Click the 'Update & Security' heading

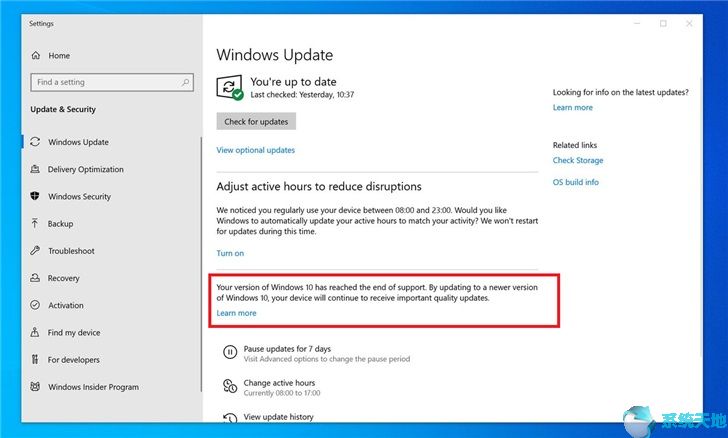(x=63, y=109)
